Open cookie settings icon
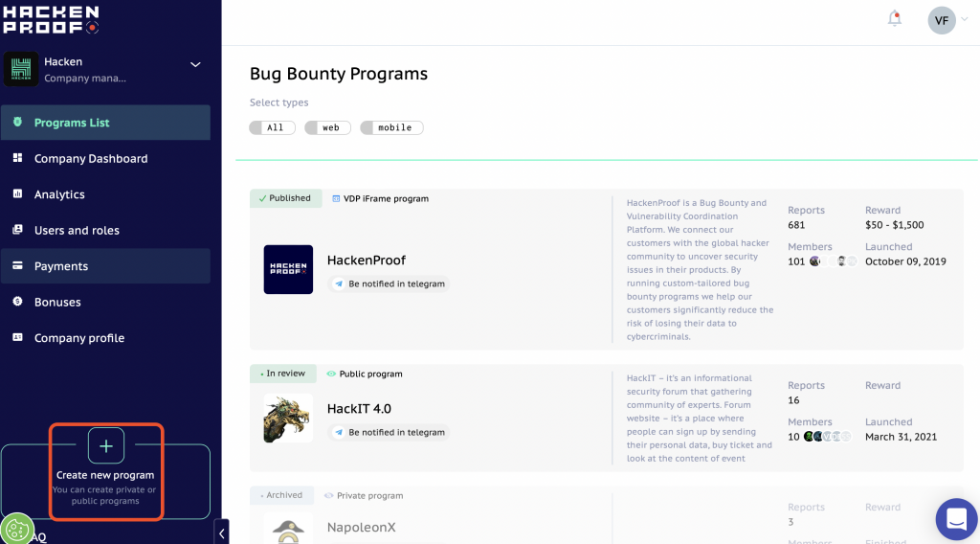 17,529
